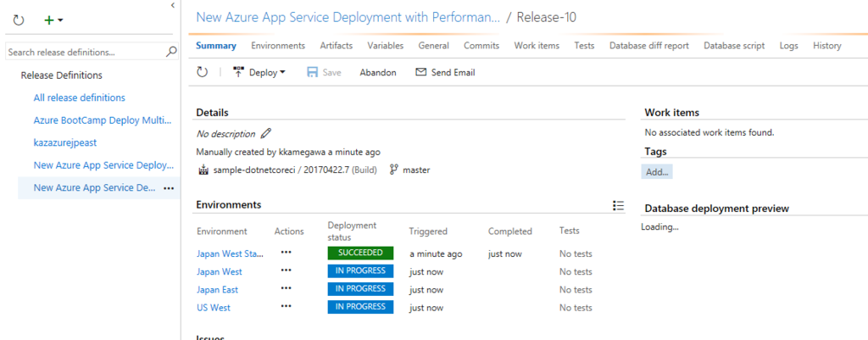Open the Japan East environment link
Image resolution: width=868 pixels, height=340 pixels.
tap(218, 289)
